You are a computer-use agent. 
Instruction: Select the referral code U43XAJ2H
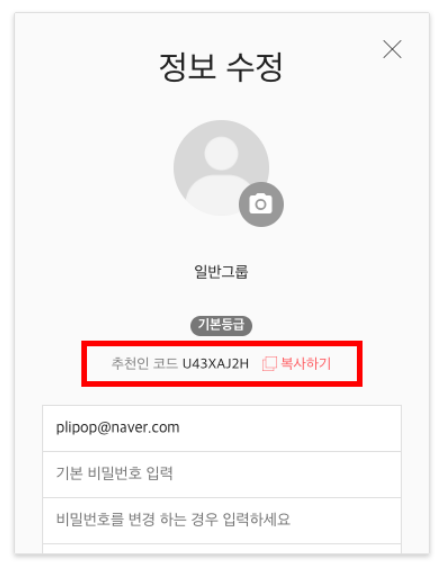[x=216, y=364]
